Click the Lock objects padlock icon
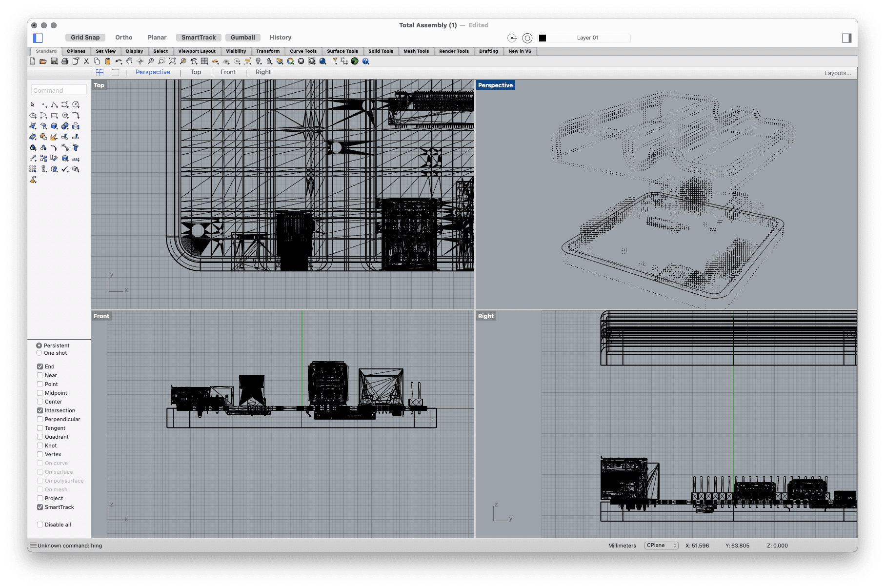 [269, 61]
